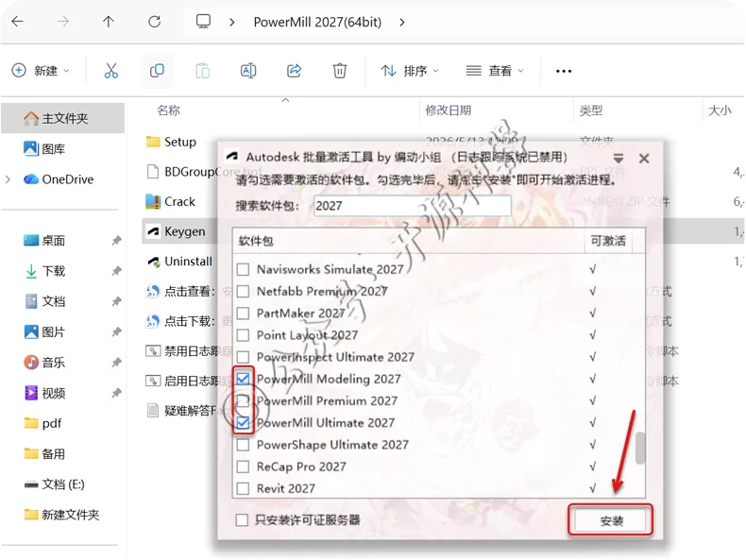Go back in File Explorer
The image size is (746, 560).
tap(18, 22)
